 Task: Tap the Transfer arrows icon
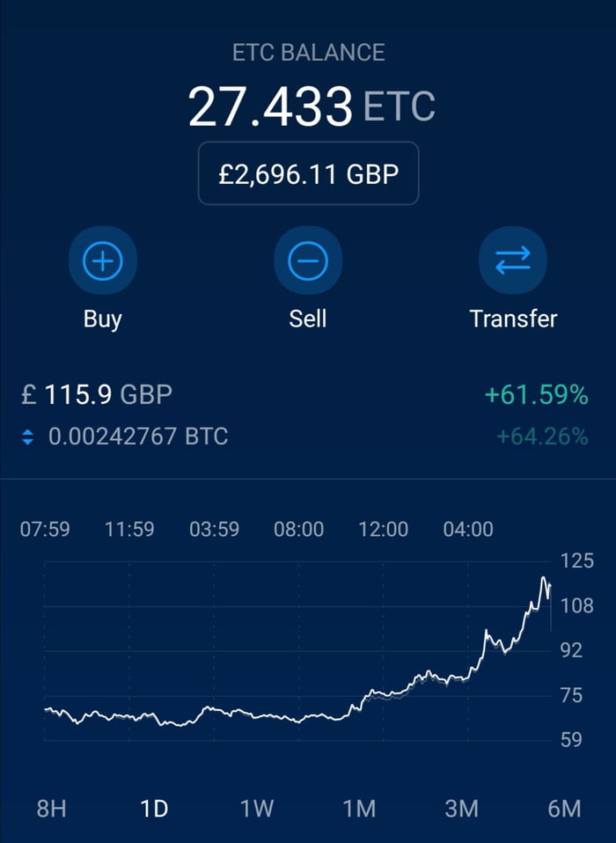click(x=513, y=260)
